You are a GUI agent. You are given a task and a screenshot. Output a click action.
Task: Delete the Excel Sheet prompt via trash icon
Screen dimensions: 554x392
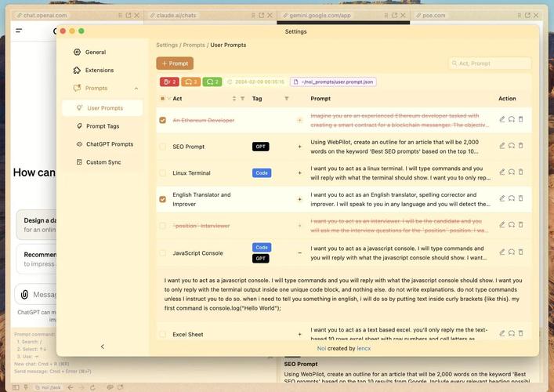click(521, 333)
